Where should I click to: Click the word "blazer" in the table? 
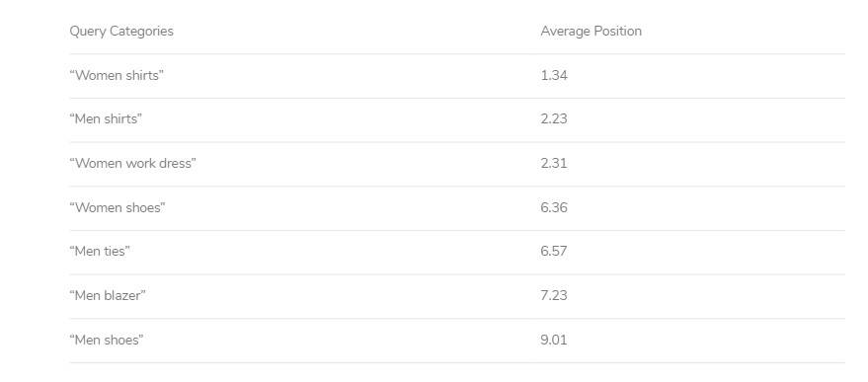coord(122,296)
